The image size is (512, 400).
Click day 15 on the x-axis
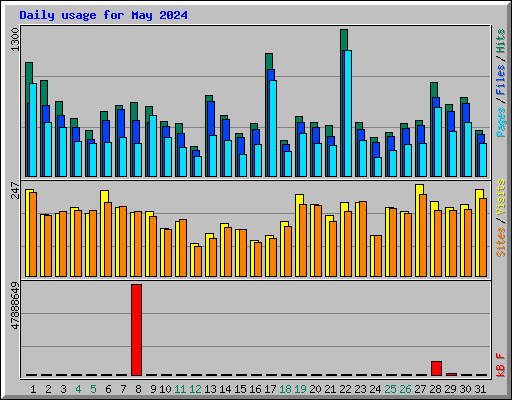click(x=240, y=389)
